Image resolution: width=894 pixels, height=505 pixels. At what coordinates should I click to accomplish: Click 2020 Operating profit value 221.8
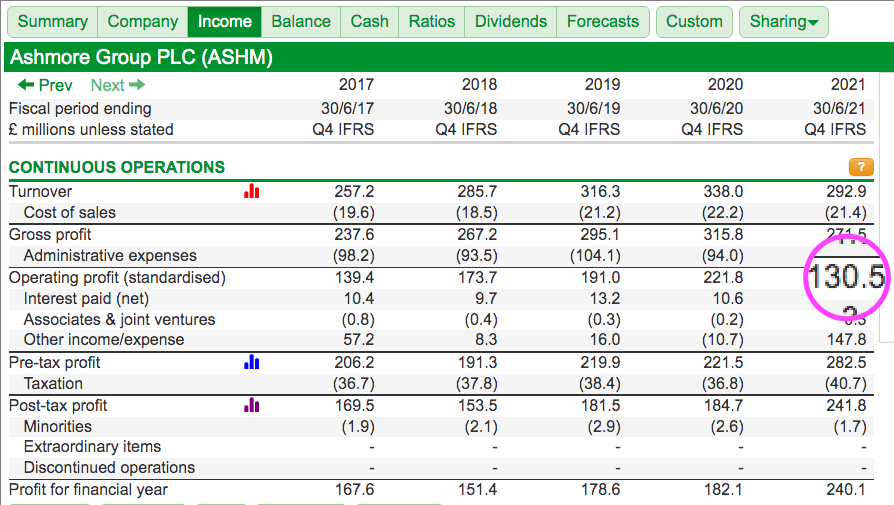coord(723,278)
